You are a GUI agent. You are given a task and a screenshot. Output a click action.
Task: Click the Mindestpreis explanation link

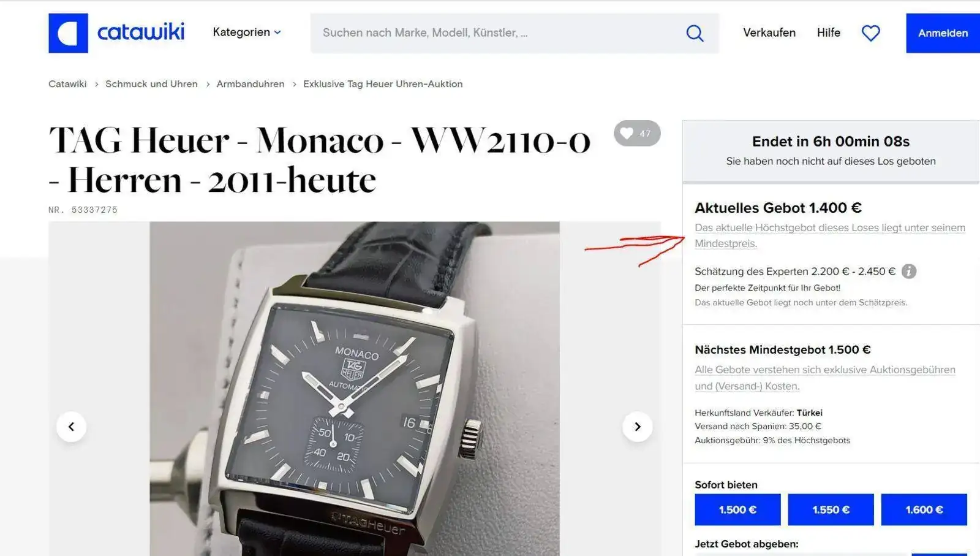[829, 235]
